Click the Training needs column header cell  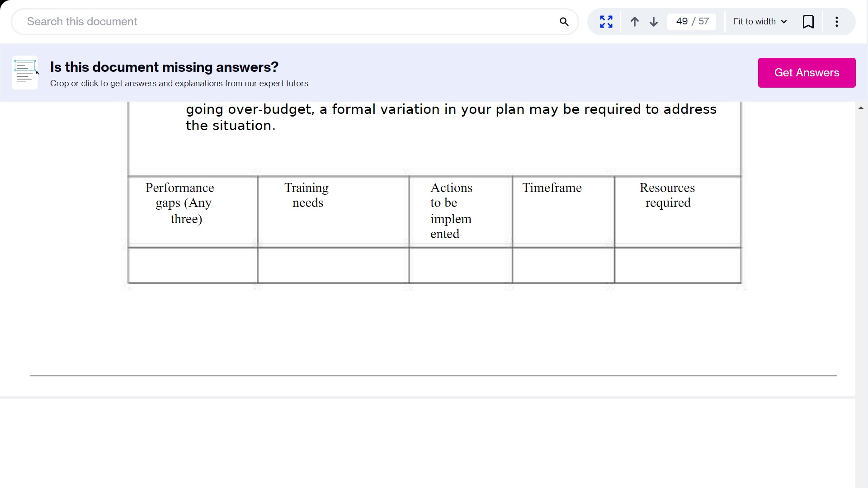pyautogui.click(x=333, y=211)
